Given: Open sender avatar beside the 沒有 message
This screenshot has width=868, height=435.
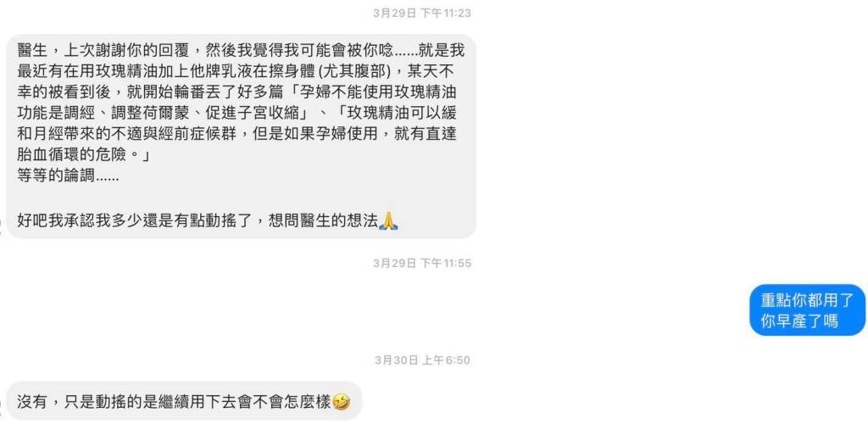Looking at the screenshot, I should 1,407.
